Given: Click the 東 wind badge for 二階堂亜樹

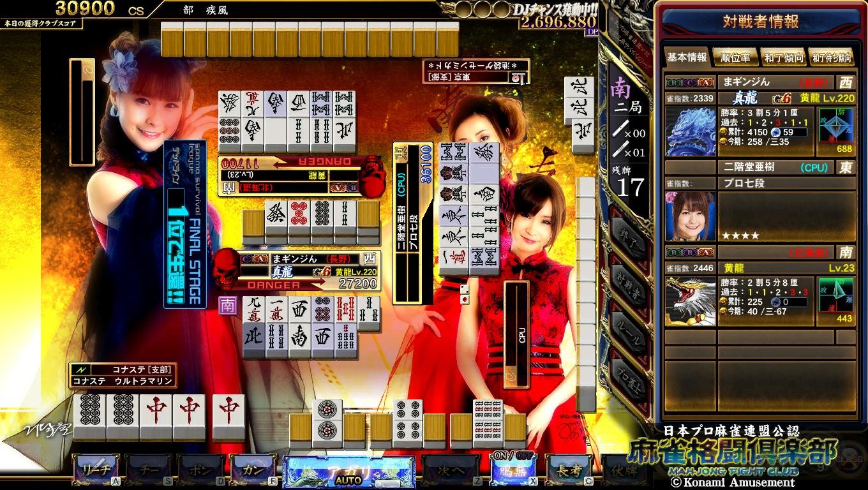Looking at the screenshot, I should tap(846, 167).
